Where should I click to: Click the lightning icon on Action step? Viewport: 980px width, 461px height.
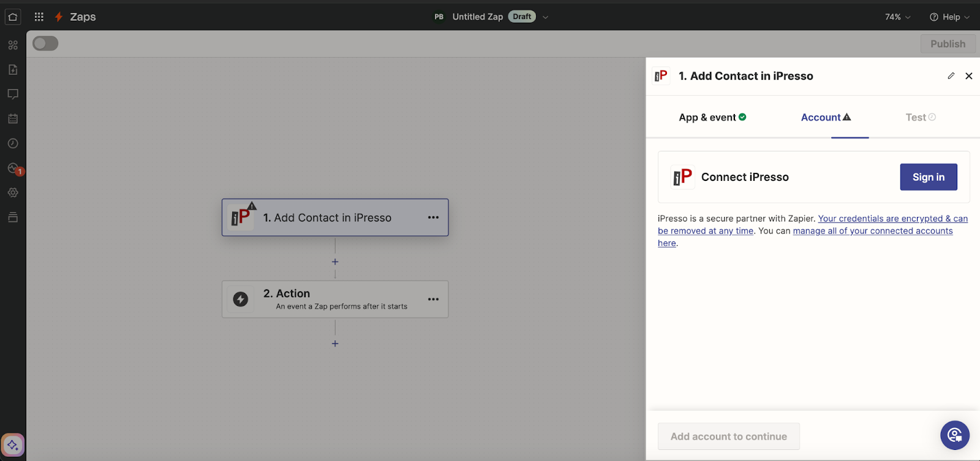(241, 299)
